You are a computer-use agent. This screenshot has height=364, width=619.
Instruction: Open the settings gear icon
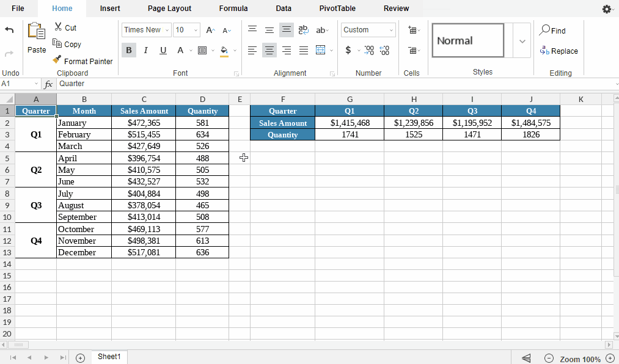606,9
